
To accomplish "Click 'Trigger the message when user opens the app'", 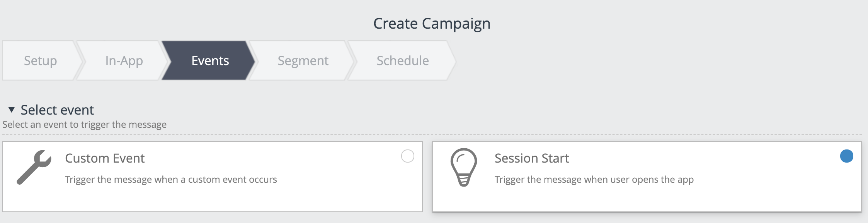I will [594, 180].
